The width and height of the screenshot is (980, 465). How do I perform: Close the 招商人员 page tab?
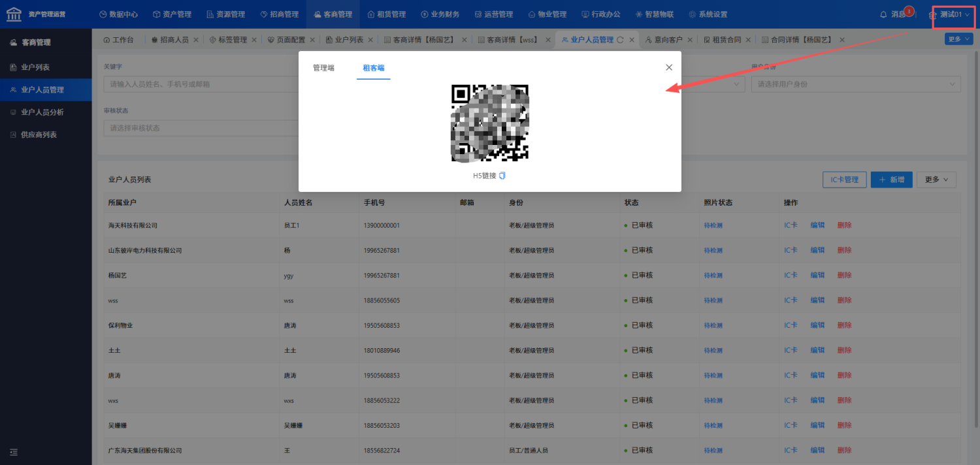coord(196,40)
